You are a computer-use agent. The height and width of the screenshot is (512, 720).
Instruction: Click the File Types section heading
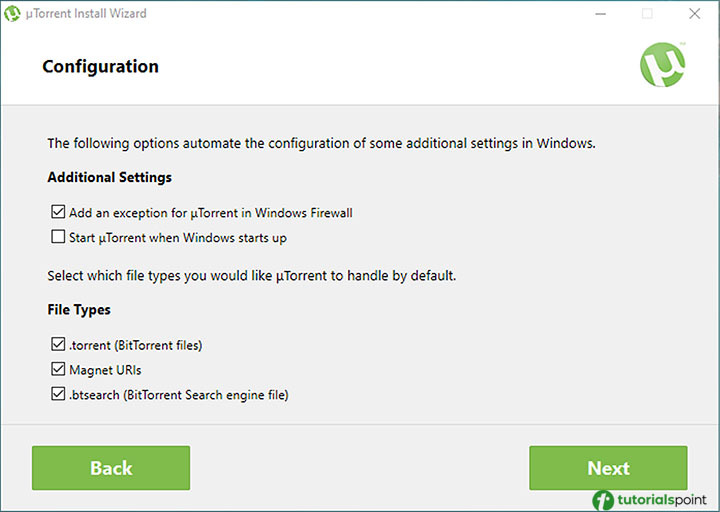point(79,310)
